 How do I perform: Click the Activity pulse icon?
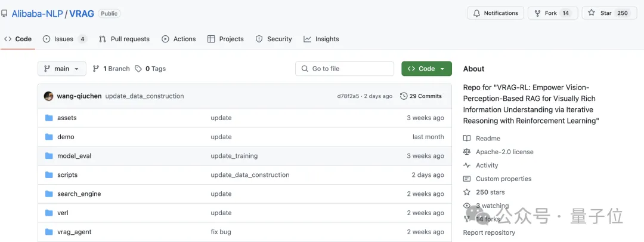467,166
